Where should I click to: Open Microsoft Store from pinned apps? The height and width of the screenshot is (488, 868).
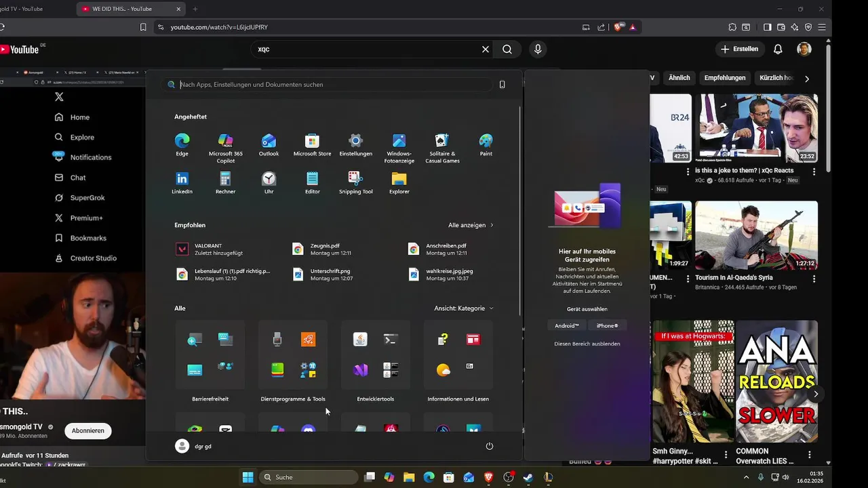tap(312, 144)
